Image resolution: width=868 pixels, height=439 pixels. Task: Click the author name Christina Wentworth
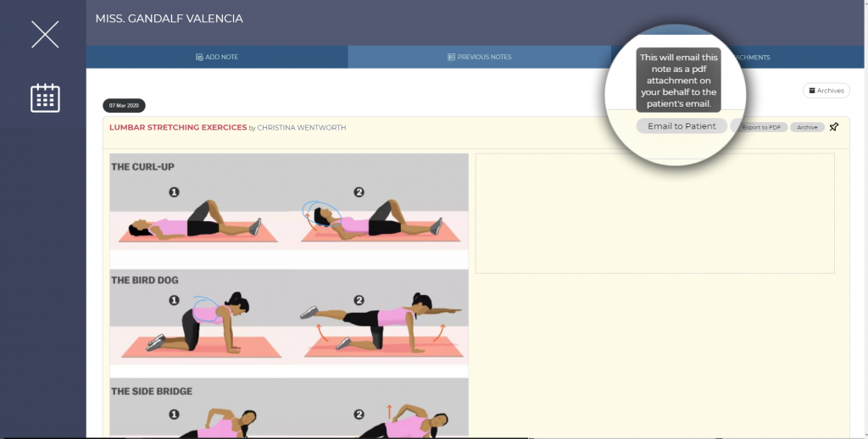(x=301, y=128)
